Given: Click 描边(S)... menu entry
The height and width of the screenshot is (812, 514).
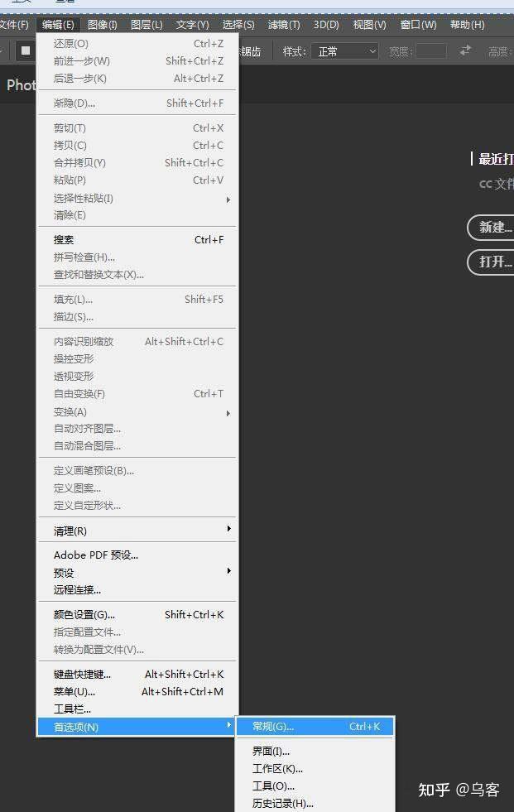Looking at the screenshot, I should 137,317.
